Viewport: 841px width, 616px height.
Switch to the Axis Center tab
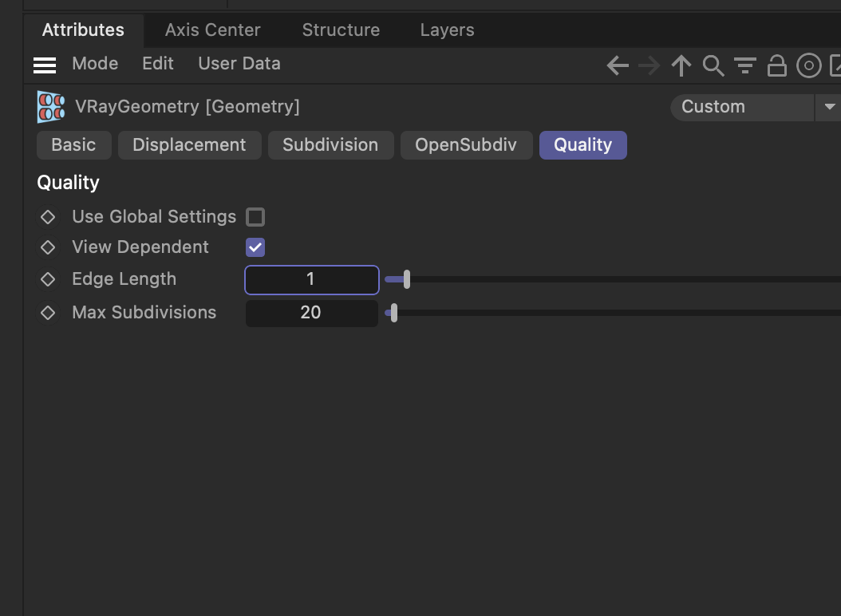pos(213,30)
